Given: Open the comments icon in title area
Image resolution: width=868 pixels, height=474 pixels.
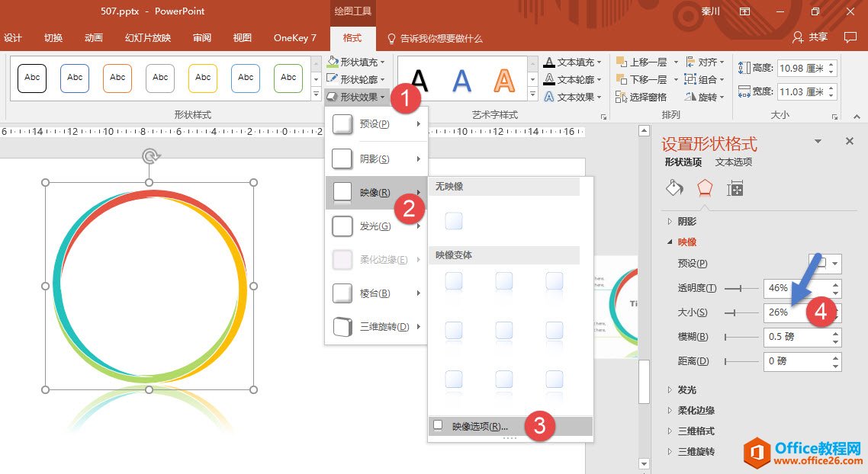Looking at the screenshot, I should tap(850, 38).
